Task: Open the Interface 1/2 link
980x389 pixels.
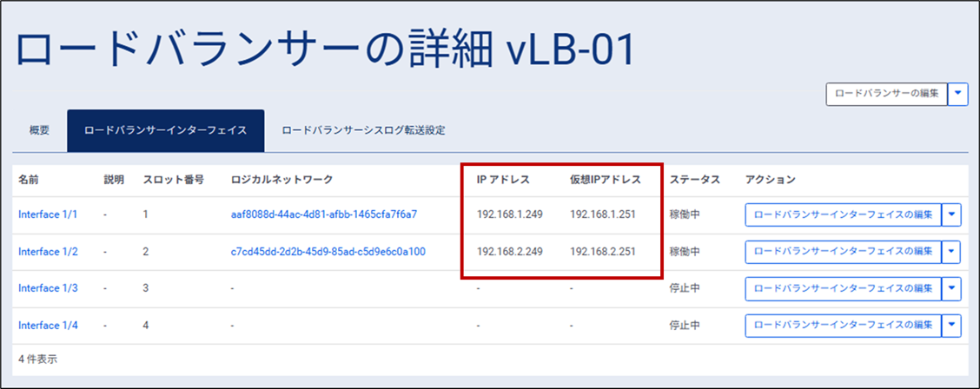Action: 48,252
